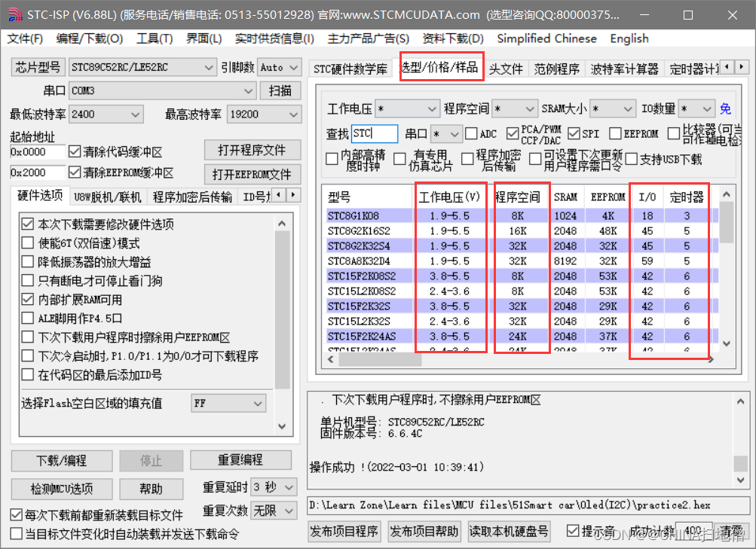756x549 pixels.
Task: Click the 下载/编程 button
Action: click(x=62, y=461)
